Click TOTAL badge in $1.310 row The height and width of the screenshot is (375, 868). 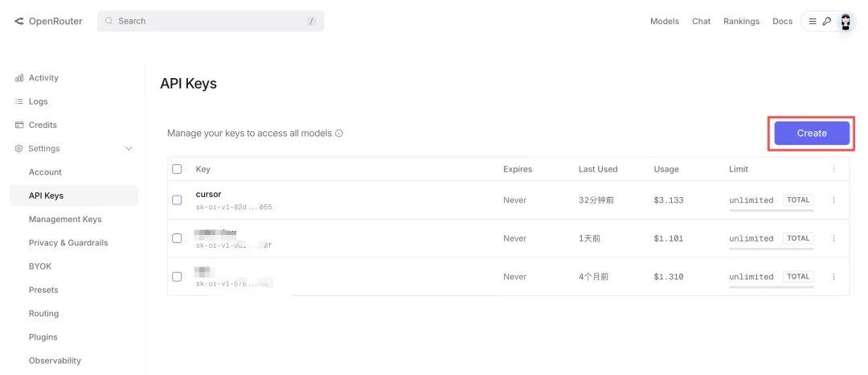798,276
